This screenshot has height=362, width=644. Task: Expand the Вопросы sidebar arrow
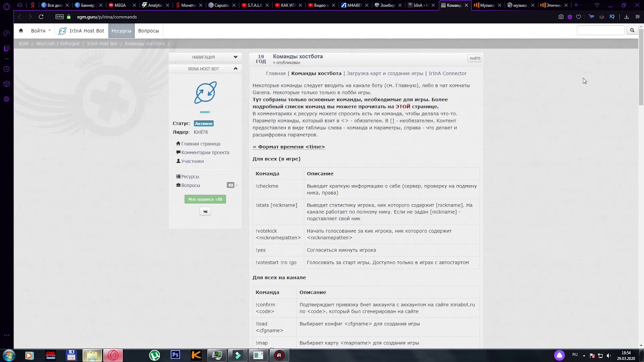[x=237, y=186]
